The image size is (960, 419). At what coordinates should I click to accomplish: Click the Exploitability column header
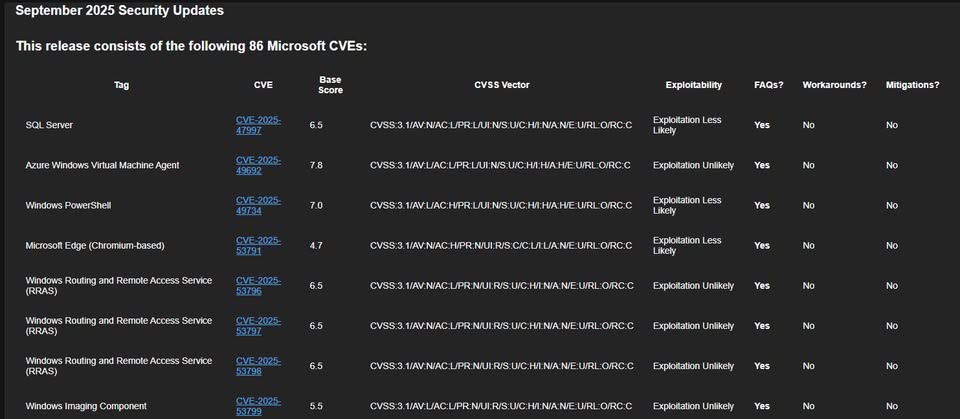point(693,85)
